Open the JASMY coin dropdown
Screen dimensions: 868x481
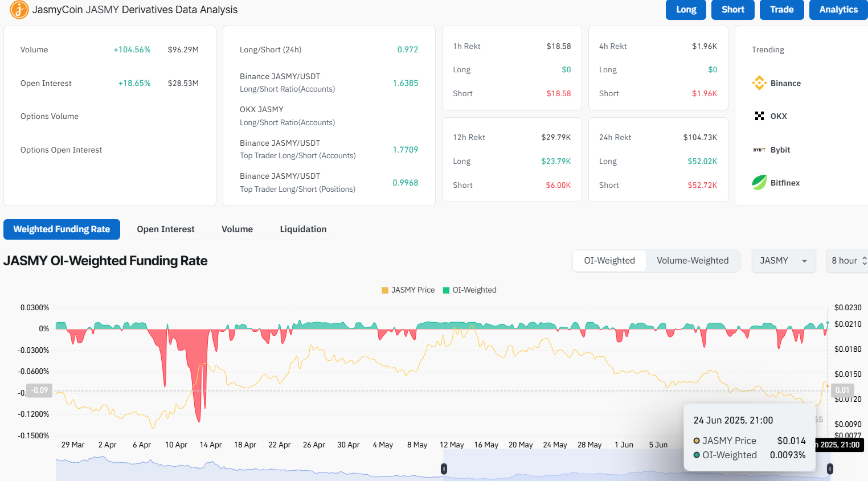pyautogui.click(x=784, y=261)
